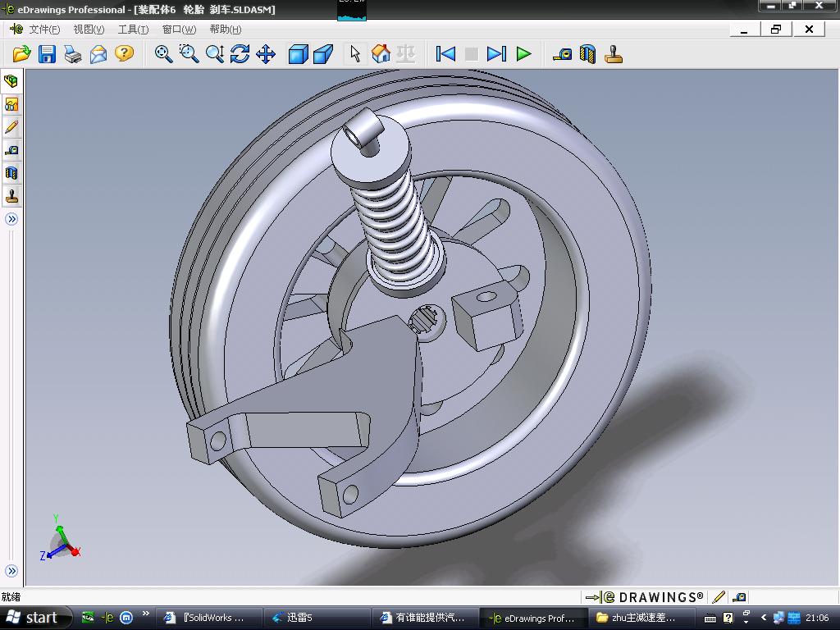This screenshot has height=630, width=840.
Task: Expand the upper sidebar chevron
Action: [x=11, y=218]
